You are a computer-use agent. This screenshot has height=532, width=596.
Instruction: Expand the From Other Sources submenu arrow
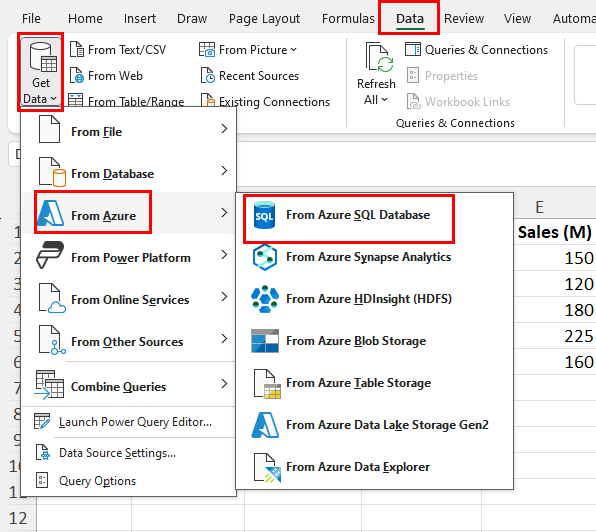point(224,338)
